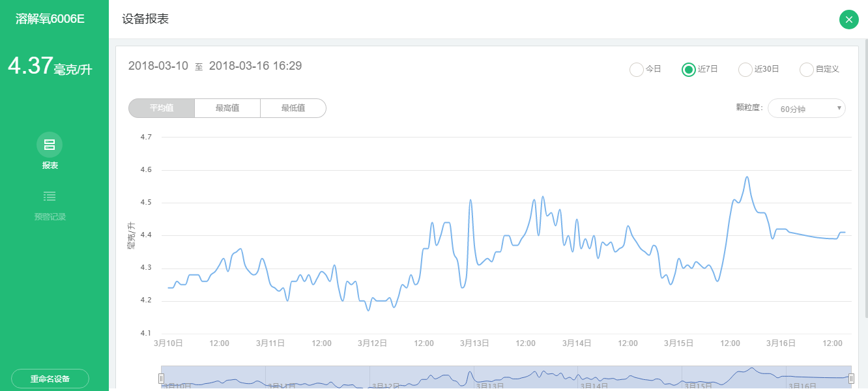Click the 溶解氧6006E device title
Screen dimensions: 868x391
pyautogui.click(x=50, y=19)
